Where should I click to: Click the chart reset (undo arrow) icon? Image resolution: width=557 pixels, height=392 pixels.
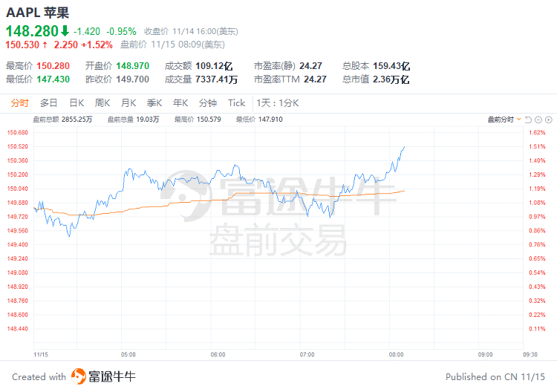528,120
